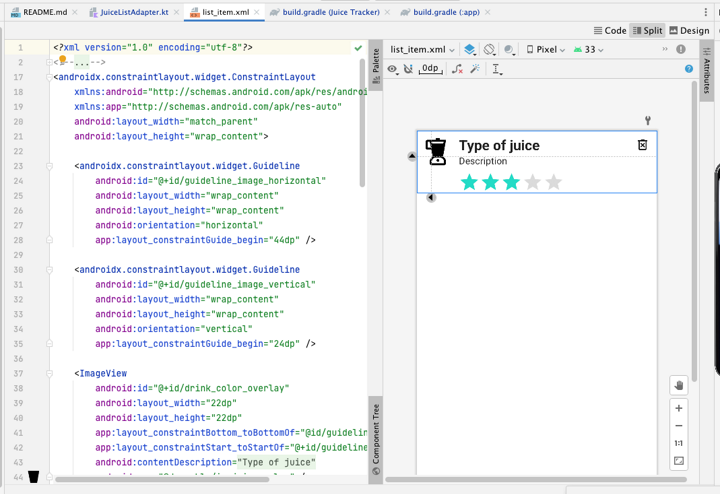Image resolution: width=720 pixels, height=494 pixels.
Task: Zoom out using the minus button
Action: [679, 425]
